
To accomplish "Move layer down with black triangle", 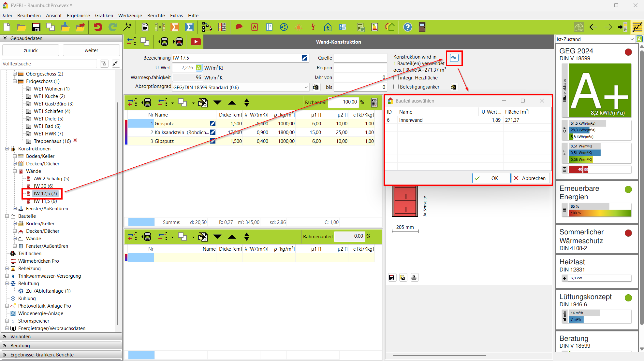I will [x=217, y=103].
